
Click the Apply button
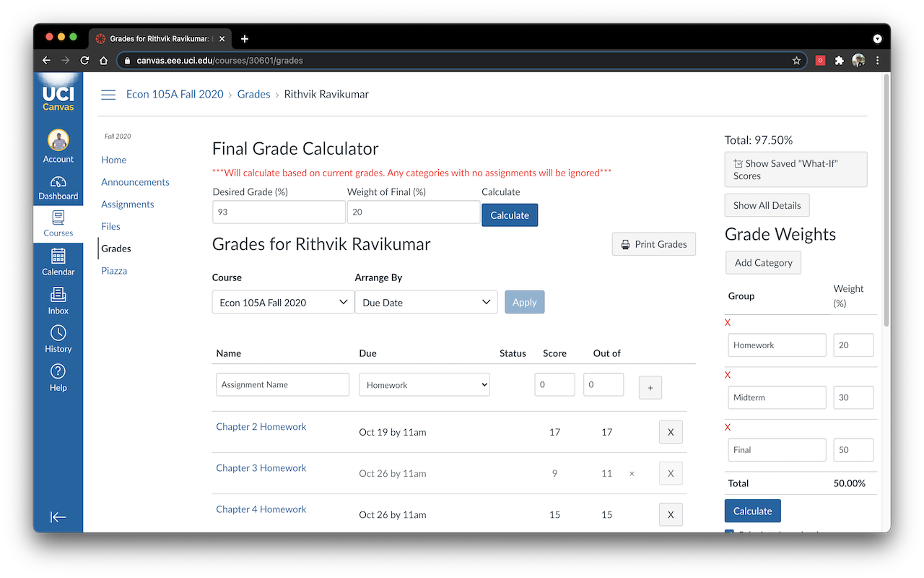coord(525,302)
